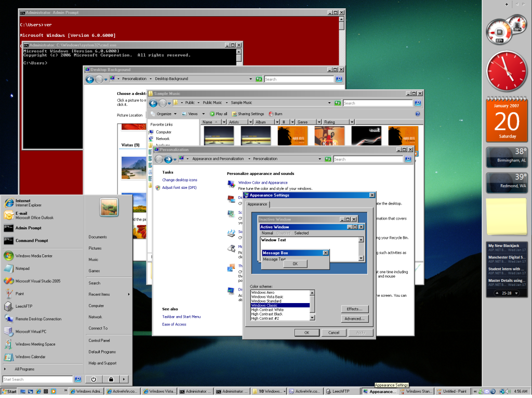532x398 pixels.
Task: Open the Rating column dropdown arrow
Action: (x=352, y=122)
